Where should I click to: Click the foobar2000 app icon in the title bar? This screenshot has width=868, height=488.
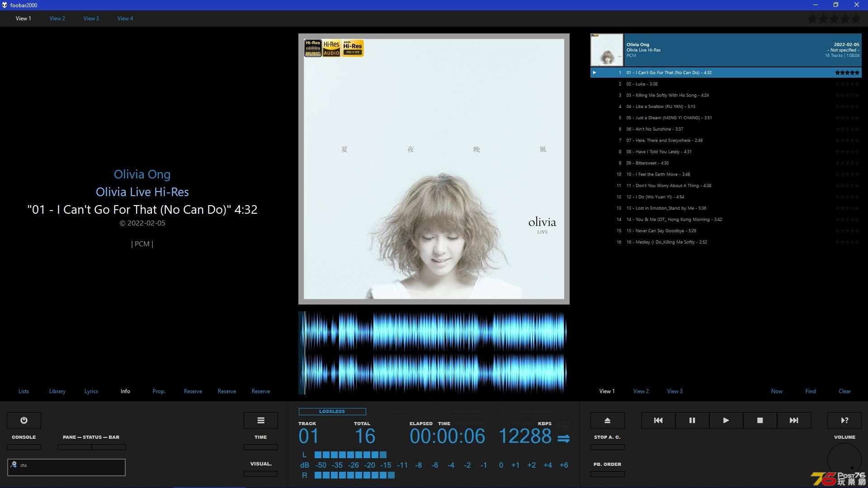[x=5, y=5]
